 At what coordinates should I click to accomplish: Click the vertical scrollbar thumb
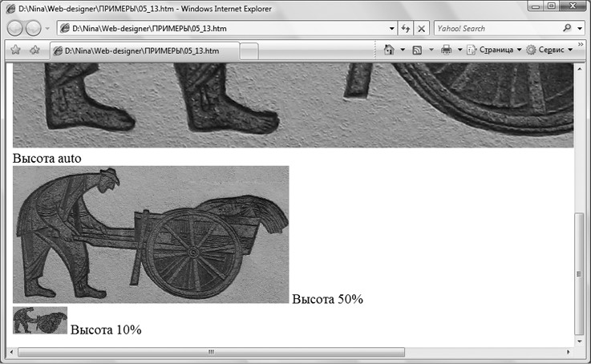coord(580,273)
